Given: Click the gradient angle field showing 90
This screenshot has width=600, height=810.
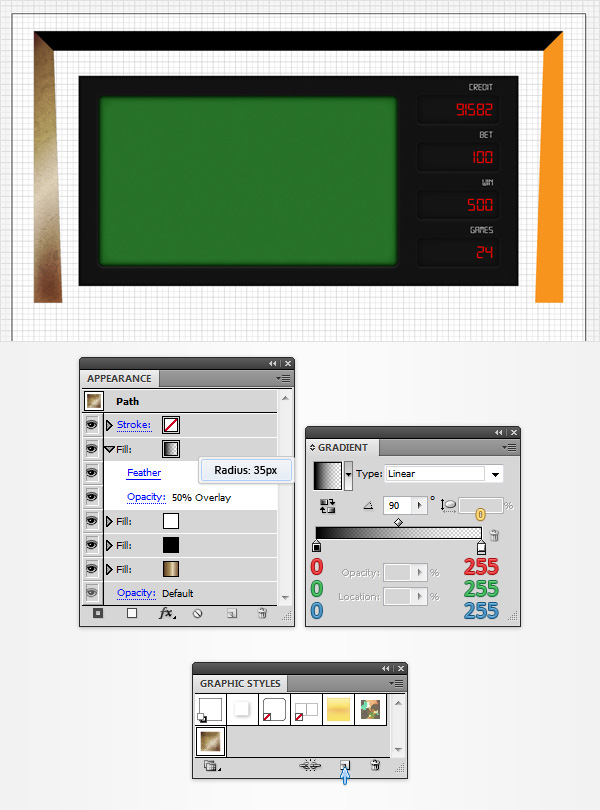Looking at the screenshot, I should (398, 506).
